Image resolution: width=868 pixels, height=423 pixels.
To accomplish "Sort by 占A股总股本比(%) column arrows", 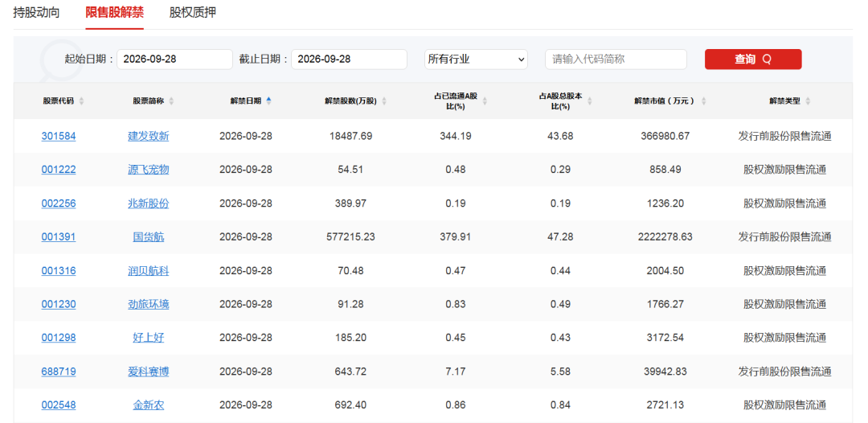I will click(x=590, y=101).
